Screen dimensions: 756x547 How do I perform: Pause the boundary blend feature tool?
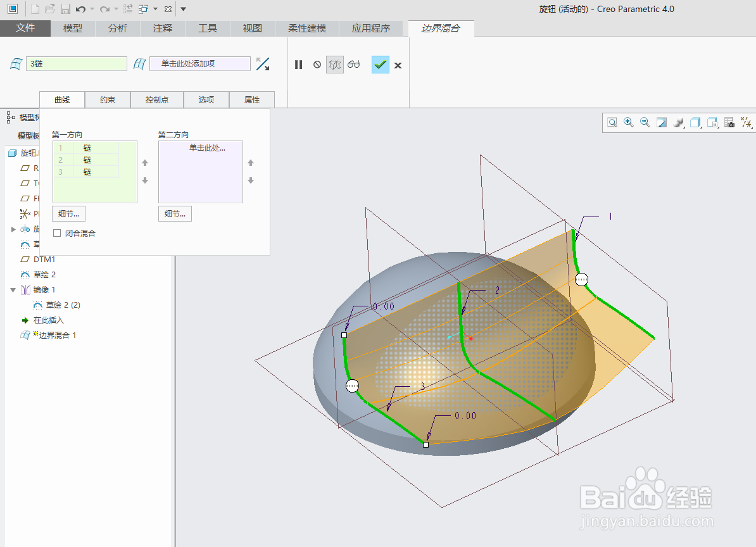(x=298, y=64)
